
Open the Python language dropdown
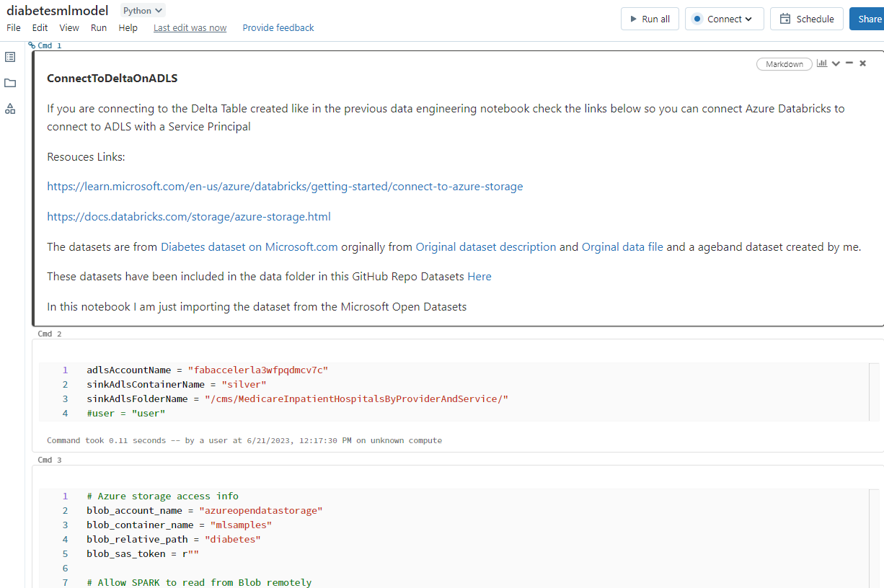143,11
